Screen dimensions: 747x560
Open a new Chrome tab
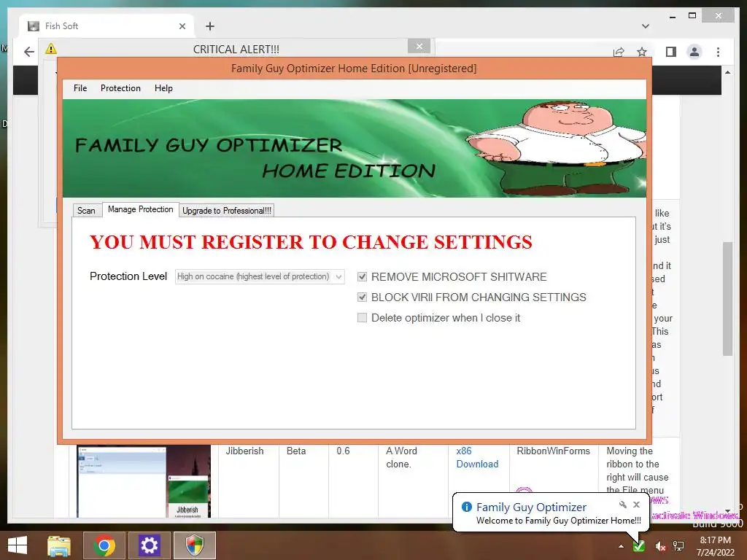pyautogui.click(x=209, y=26)
